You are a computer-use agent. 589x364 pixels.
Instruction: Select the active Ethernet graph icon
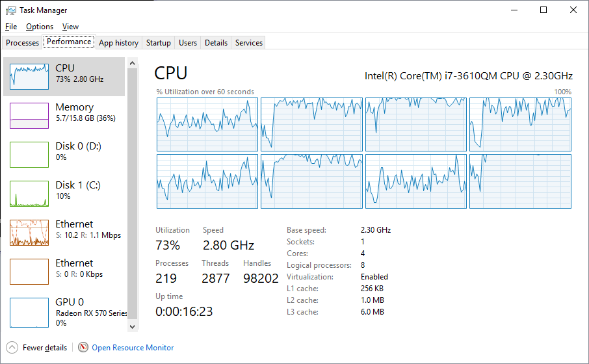(29, 233)
